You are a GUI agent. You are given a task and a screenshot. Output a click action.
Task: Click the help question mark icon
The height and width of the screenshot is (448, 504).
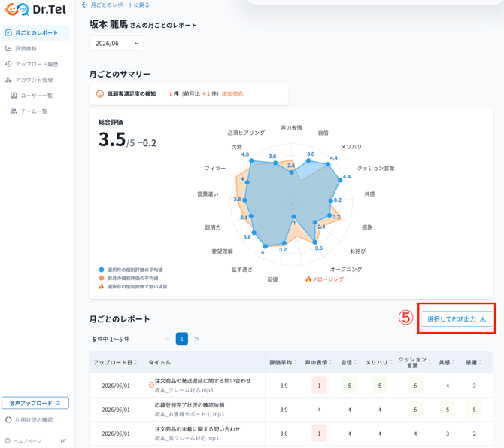coord(8,441)
